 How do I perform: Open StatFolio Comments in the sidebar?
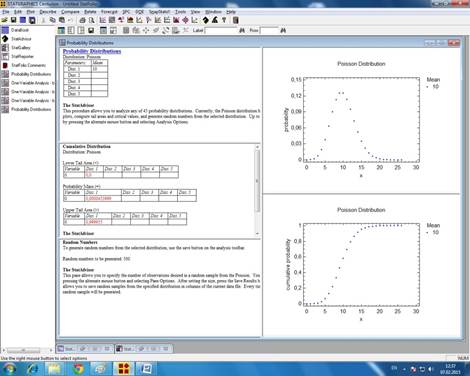[x=28, y=65]
